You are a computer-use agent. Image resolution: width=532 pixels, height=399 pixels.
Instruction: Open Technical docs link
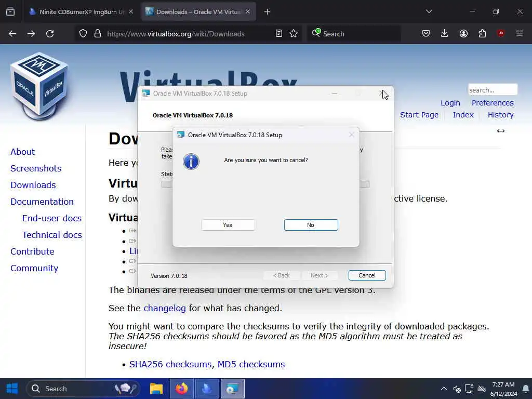[52, 235]
